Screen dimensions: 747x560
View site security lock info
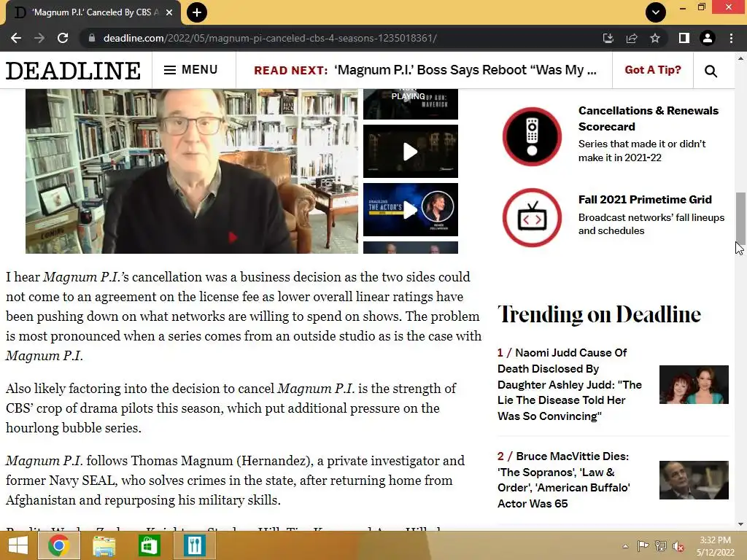pos(92,38)
